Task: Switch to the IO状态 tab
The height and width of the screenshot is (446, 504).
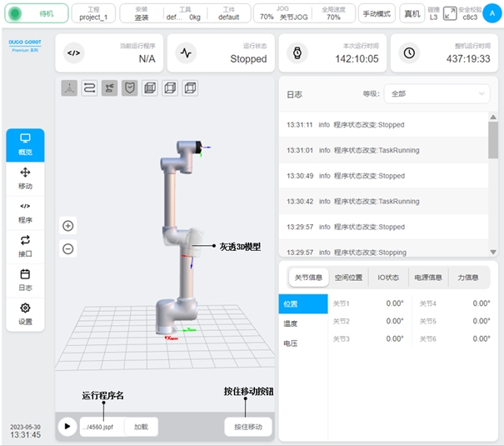Action: [387, 278]
